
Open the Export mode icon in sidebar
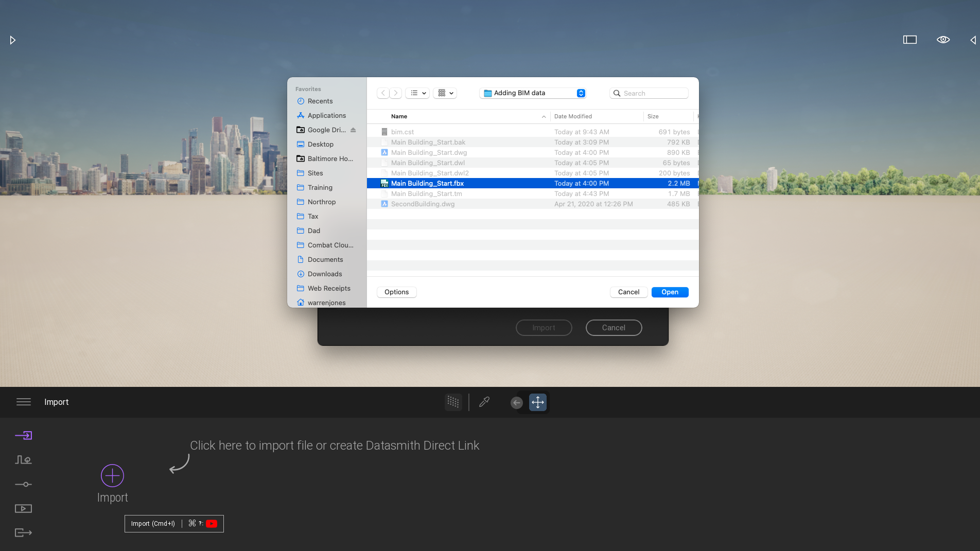point(23,532)
